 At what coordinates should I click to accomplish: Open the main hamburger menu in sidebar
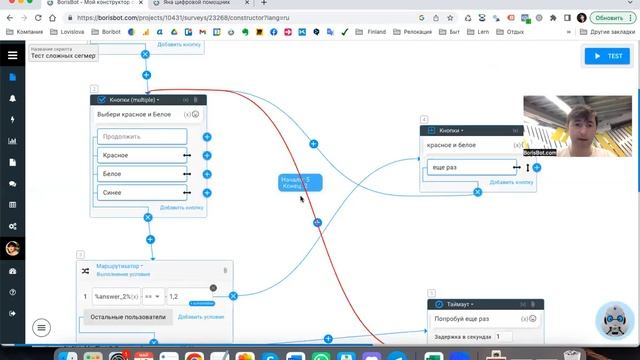click(x=13, y=55)
